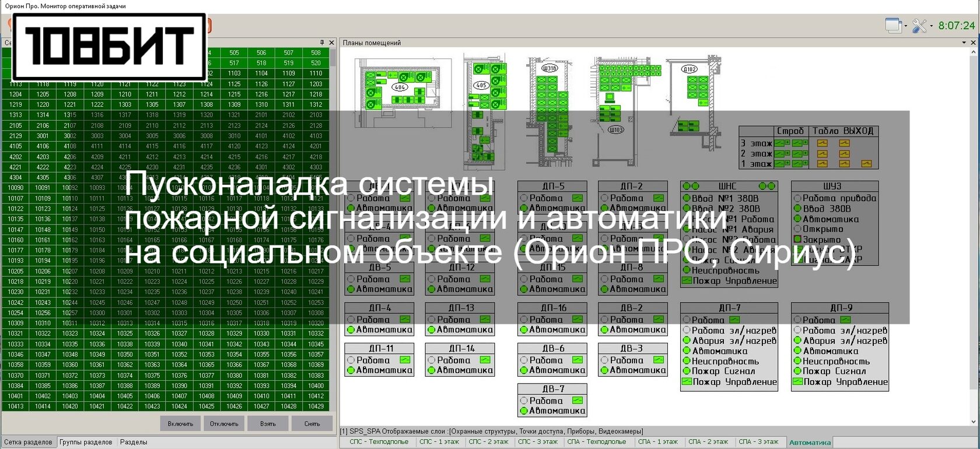Toggle the ДП-11 Автоматика indicator
This screenshot has height=449, width=980.
(x=351, y=370)
